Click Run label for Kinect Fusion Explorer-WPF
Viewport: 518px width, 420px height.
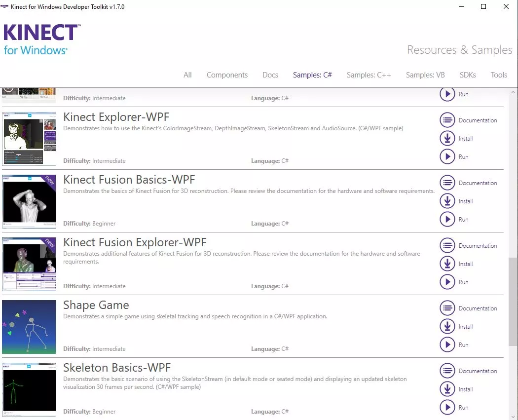(464, 282)
